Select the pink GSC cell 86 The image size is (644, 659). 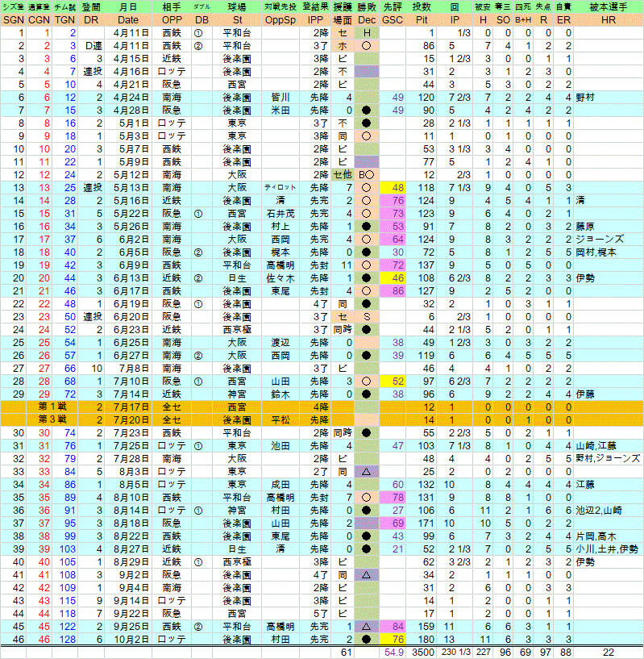393,291
